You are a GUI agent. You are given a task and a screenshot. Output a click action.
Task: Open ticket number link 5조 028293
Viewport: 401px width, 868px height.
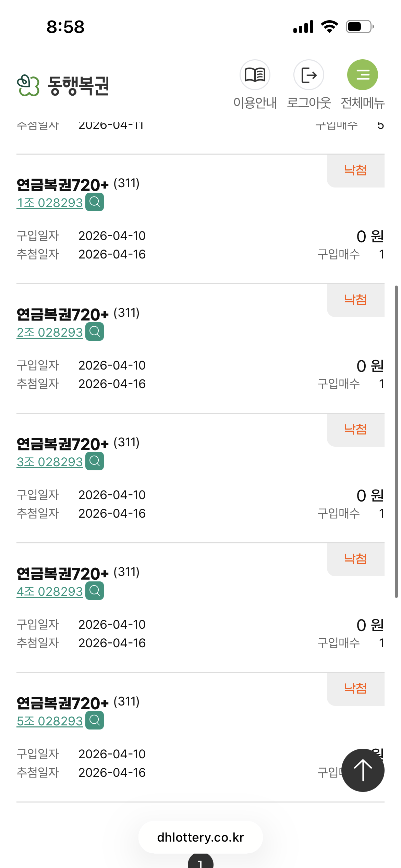pos(50,721)
